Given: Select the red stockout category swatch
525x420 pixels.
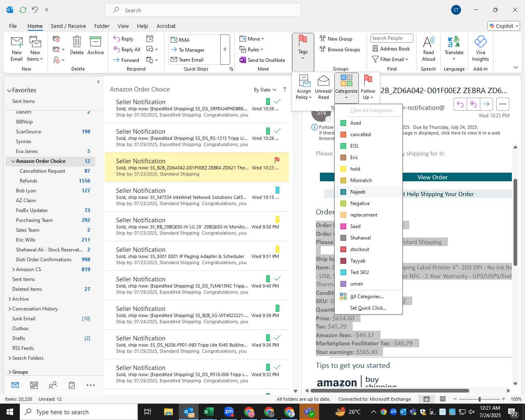Looking at the screenshot, I should (x=343, y=249).
